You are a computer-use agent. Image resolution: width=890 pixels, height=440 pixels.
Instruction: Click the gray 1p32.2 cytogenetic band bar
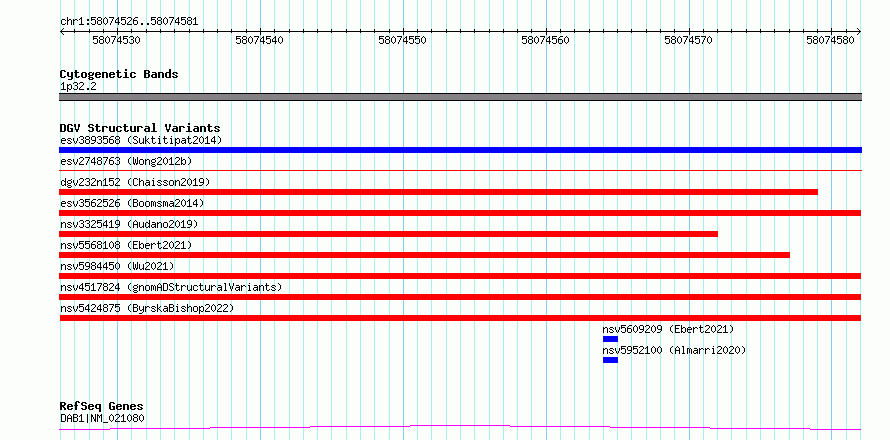point(460,97)
